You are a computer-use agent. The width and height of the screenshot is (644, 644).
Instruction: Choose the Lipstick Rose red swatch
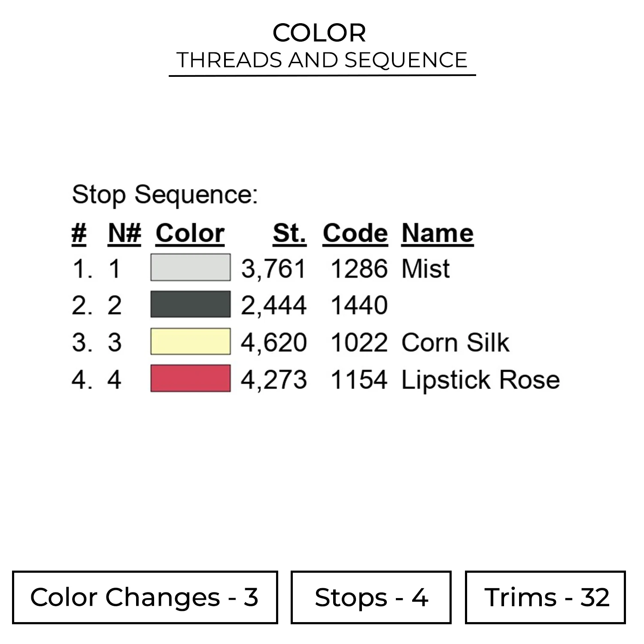[x=190, y=379]
